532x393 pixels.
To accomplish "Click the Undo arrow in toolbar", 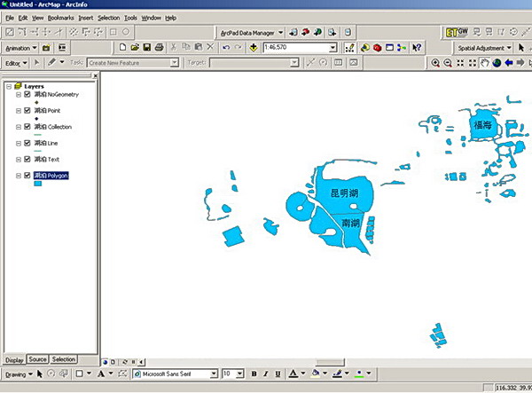I will pos(227,47).
